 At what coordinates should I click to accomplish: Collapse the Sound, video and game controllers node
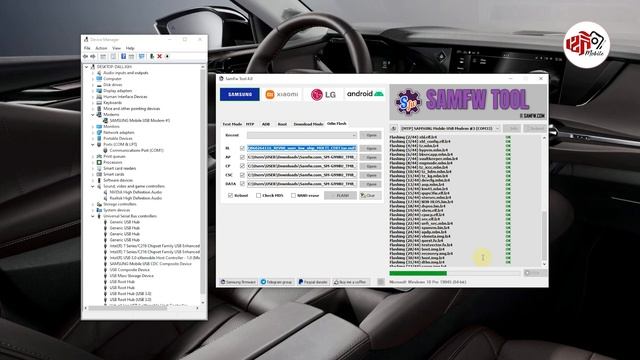pyautogui.click(x=93, y=186)
